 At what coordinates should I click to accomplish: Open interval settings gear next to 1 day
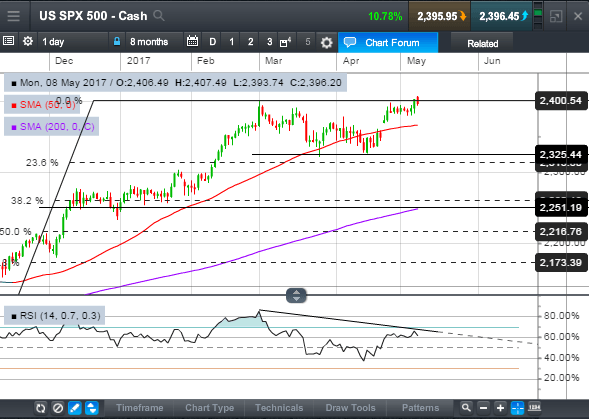[28, 41]
